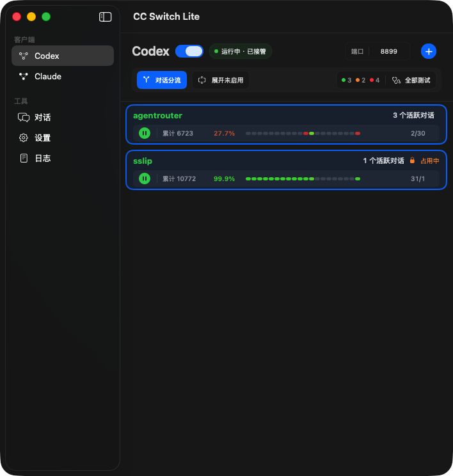Click 1 个活跃对话 on sslip
Viewport: 453px width, 476px height.
[383, 161]
